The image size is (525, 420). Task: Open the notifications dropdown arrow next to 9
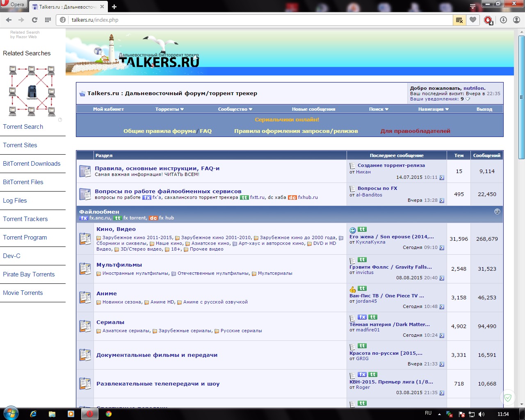point(468,99)
